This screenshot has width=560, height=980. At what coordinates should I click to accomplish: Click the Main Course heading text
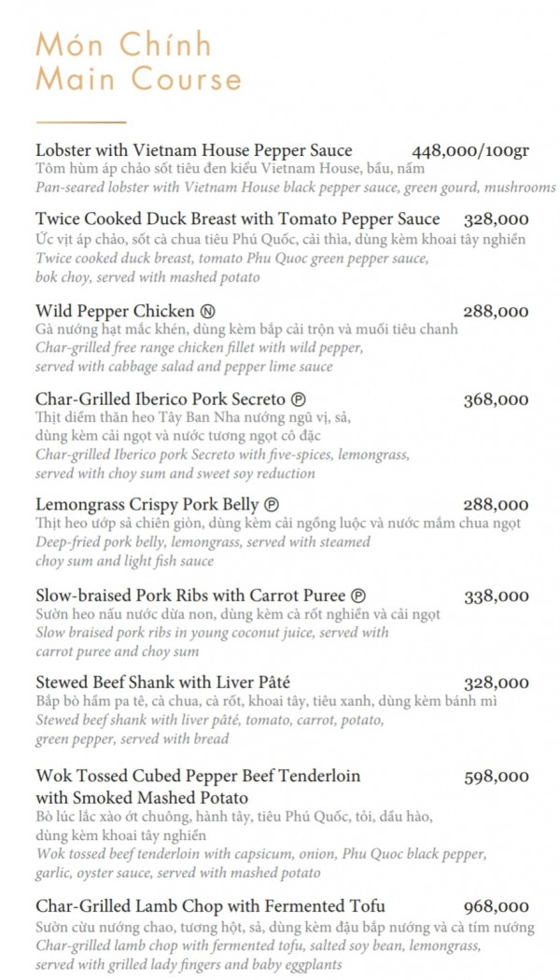click(x=138, y=79)
